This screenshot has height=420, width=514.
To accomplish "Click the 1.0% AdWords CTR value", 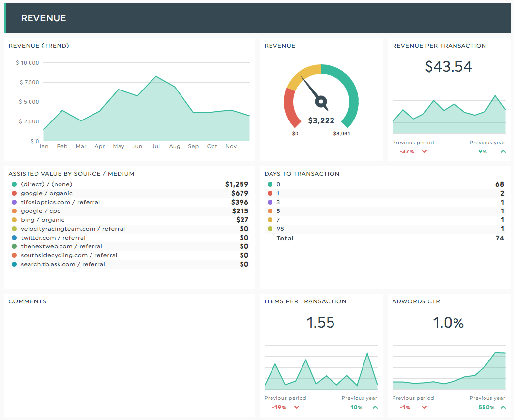I will point(449,322).
